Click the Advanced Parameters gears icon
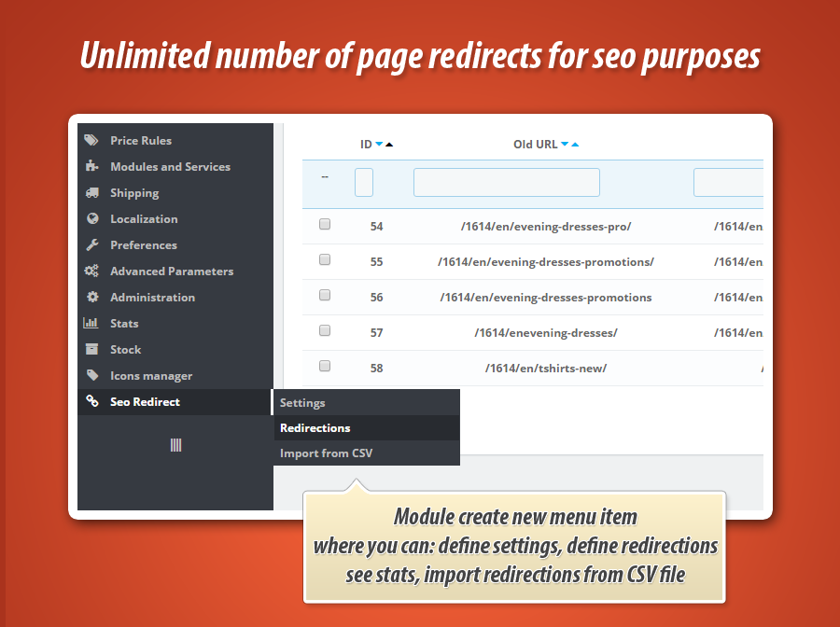 [x=91, y=272]
